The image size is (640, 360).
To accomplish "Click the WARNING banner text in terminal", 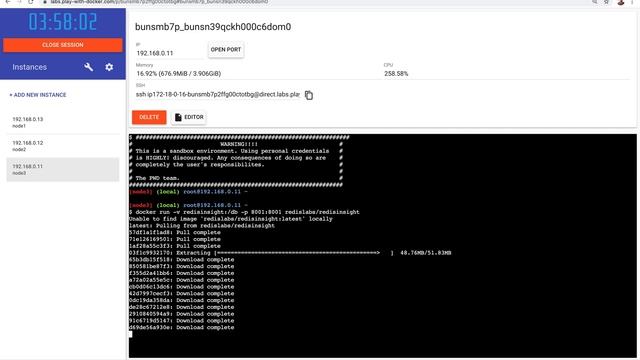I will coord(239,144).
